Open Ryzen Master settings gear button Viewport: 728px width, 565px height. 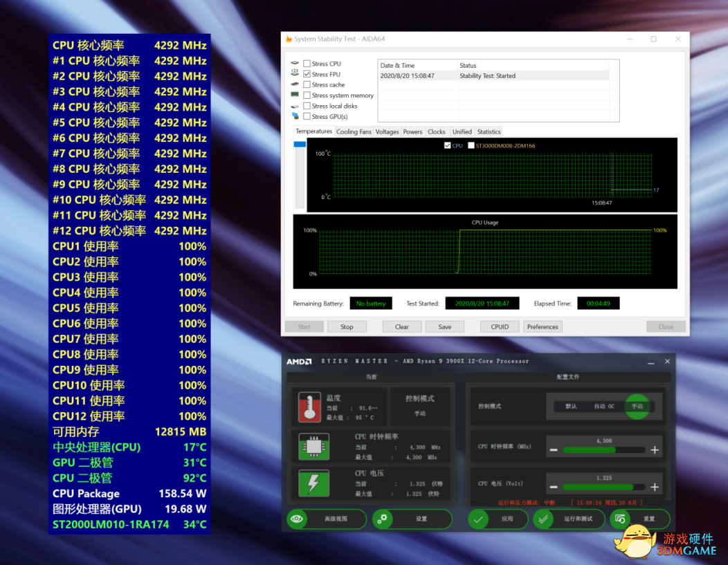(x=412, y=519)
